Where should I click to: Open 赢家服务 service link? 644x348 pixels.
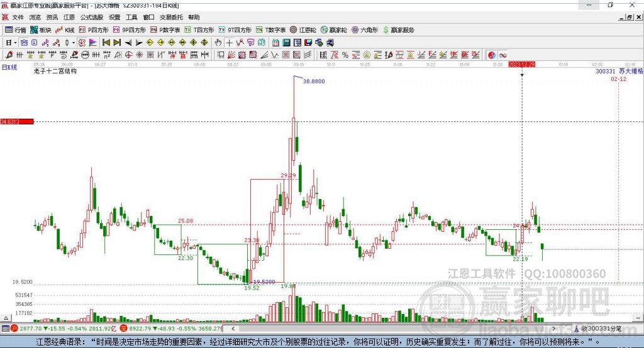pyautogui.click(x=398, y=30)
